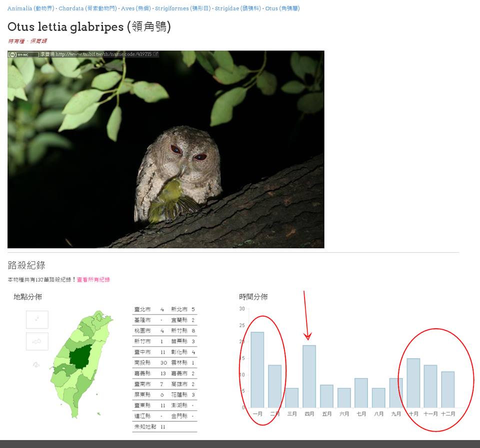Open the Chordata (脊索動物門) breadcrumb
The height and width of the screenshot is (448, 480).
point(88,8)
